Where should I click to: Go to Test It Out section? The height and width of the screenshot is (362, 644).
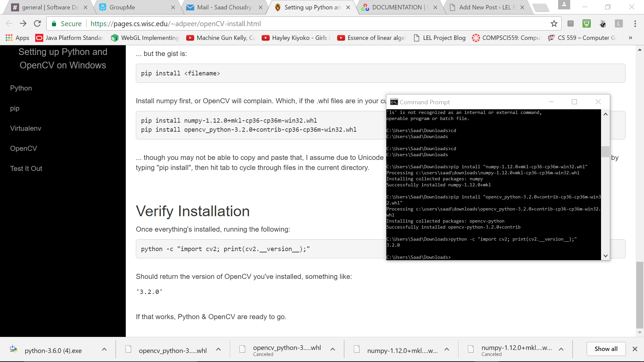point(26,169)
